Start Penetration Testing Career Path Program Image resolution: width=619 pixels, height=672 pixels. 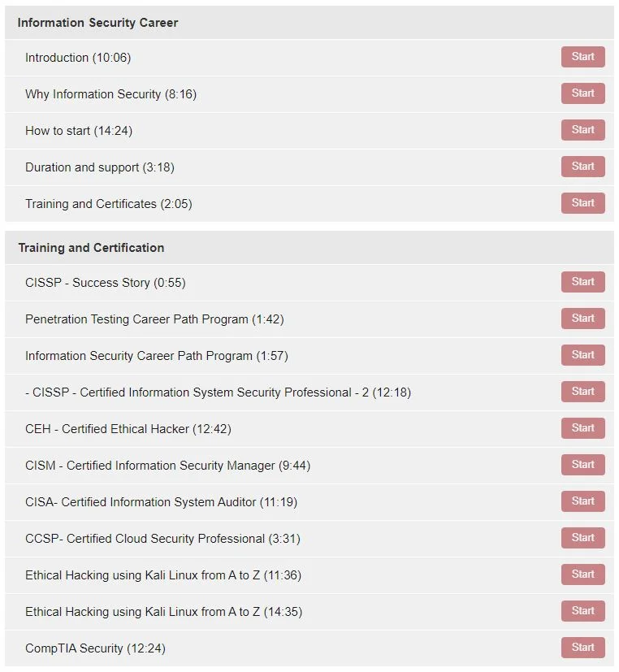582,319
